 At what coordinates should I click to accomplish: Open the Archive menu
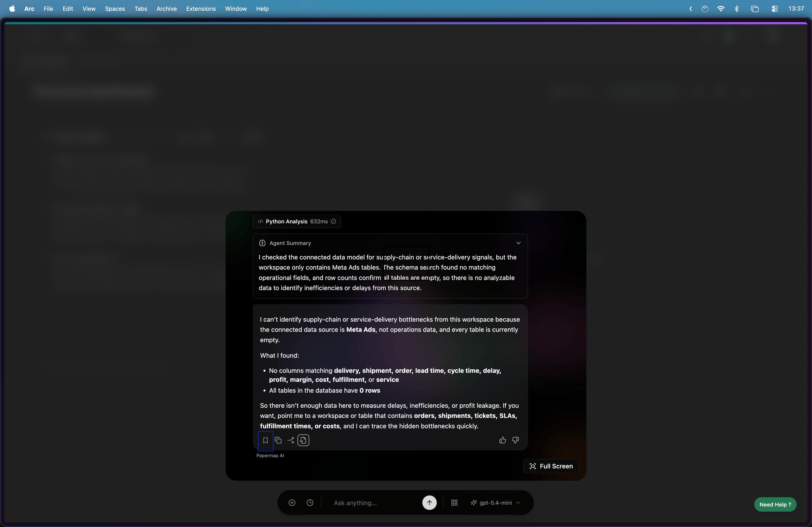(x=166, y=9)
